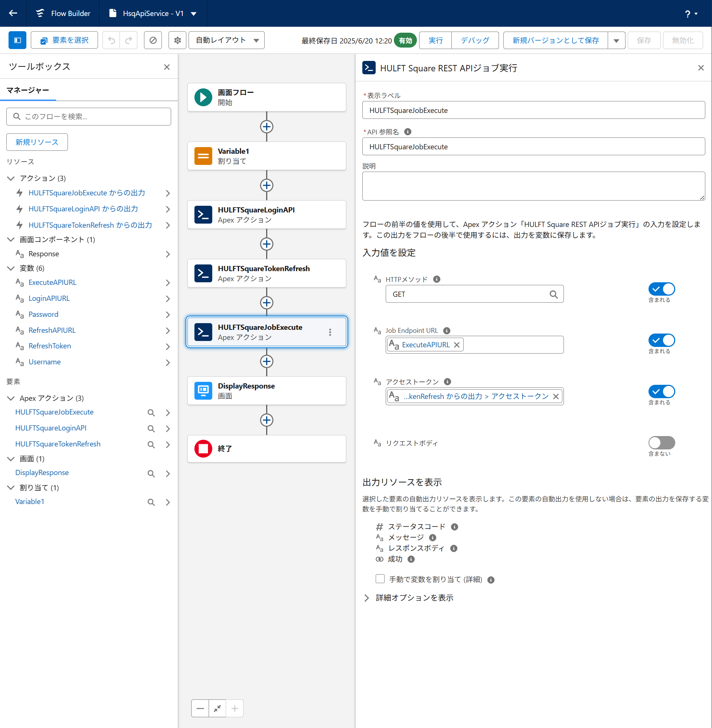
Task: Zoom out the canvas with minus button
Action: pos(200,708)
